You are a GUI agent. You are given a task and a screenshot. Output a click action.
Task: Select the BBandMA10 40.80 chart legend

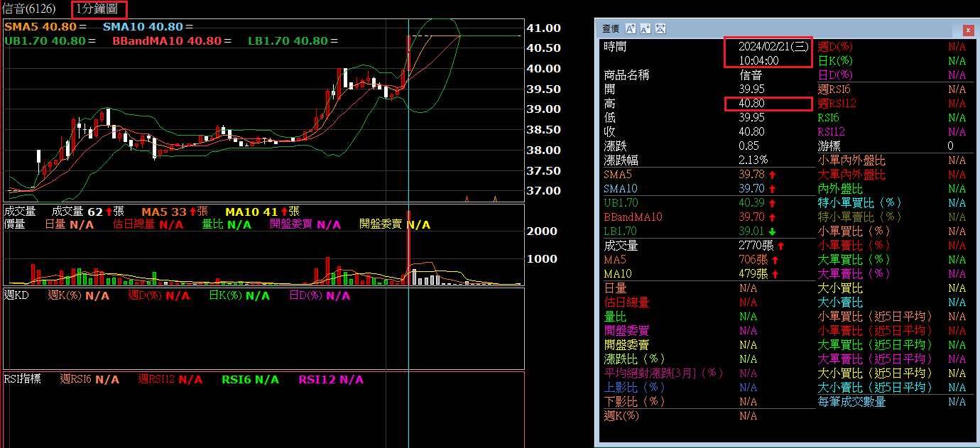pos(171,41)
